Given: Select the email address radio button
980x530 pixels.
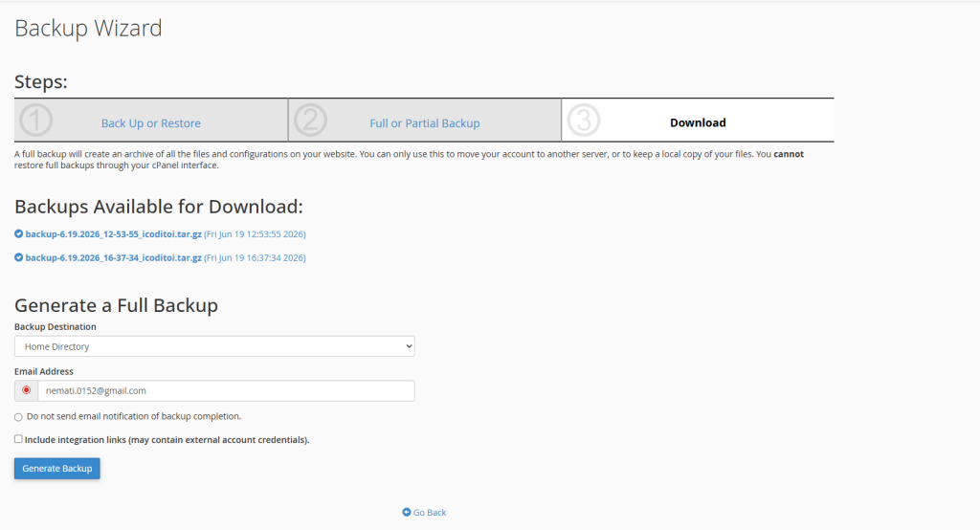Looking at the screenshot, I should click(26, 390).
